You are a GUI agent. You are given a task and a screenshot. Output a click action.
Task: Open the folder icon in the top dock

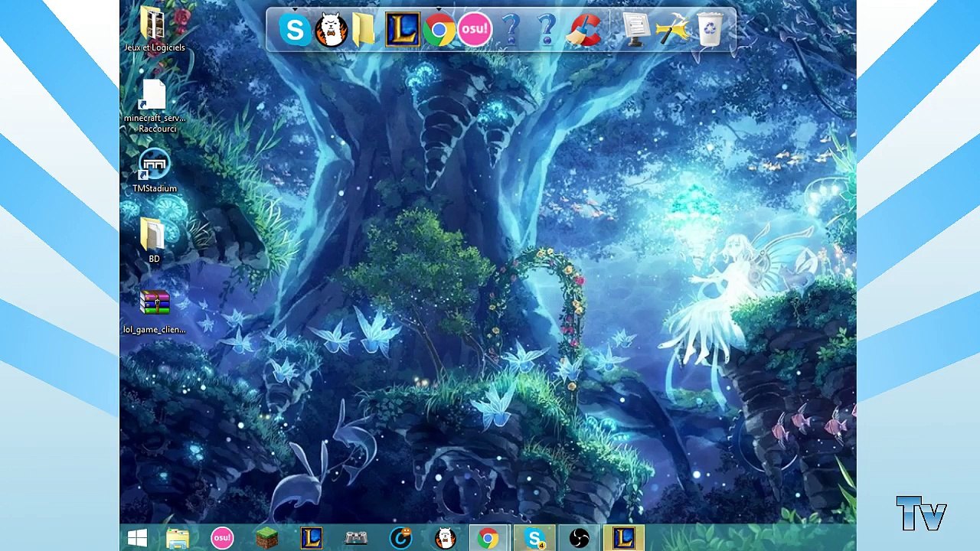pos(364,30)
